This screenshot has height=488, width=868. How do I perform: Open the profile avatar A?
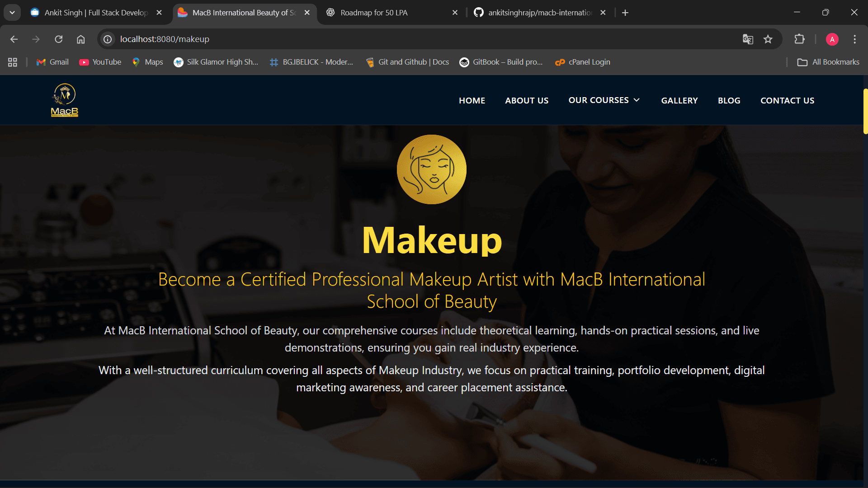pyautogui.click(x=832, y=39)
